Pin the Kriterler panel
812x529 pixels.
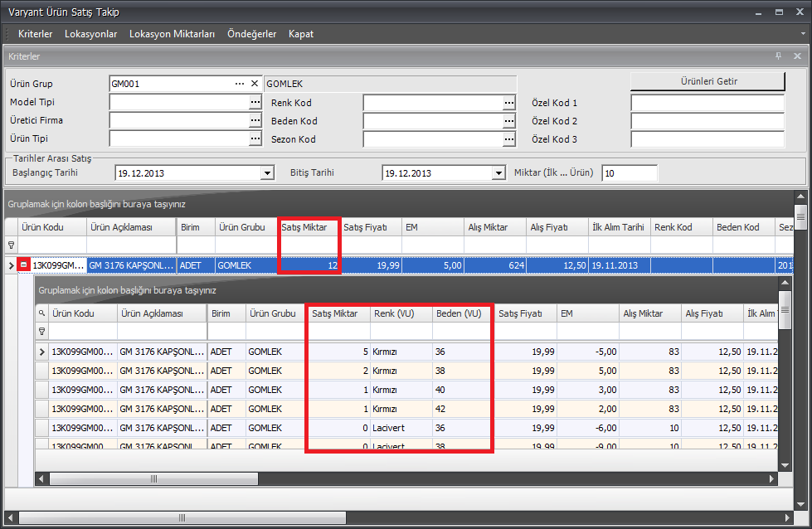[x=778, y=56]
